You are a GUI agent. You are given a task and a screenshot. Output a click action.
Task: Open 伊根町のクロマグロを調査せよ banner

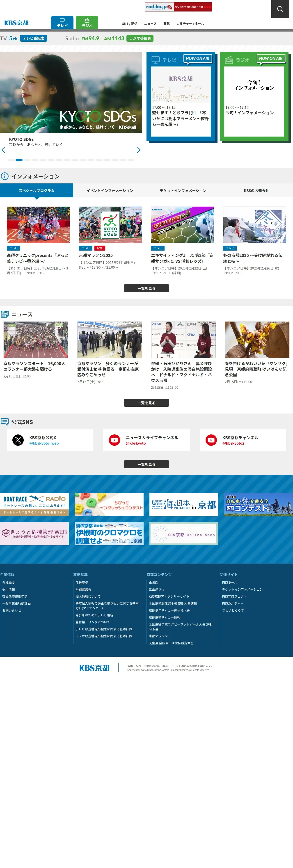click(x=109, y=534)
